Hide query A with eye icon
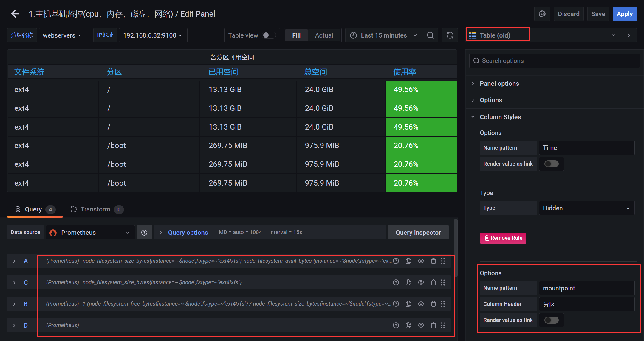Screen dimensions: 644x341 coord(421,261)
